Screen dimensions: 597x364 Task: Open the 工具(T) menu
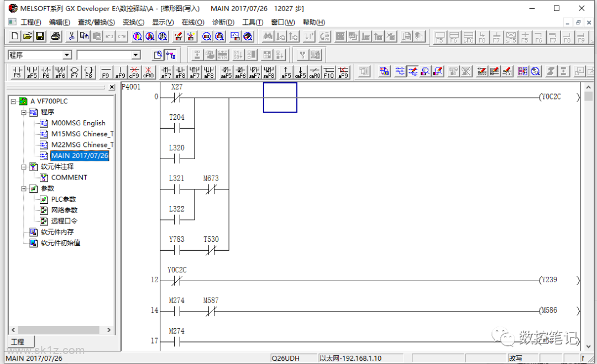[253, 22]
